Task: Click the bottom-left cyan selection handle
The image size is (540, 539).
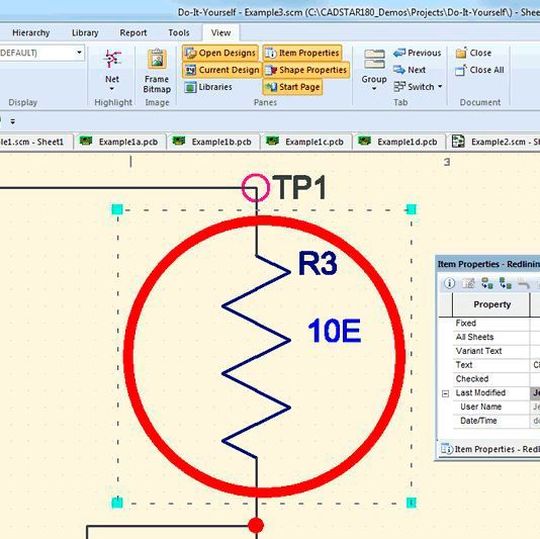Action: click(x=117, y=502)
